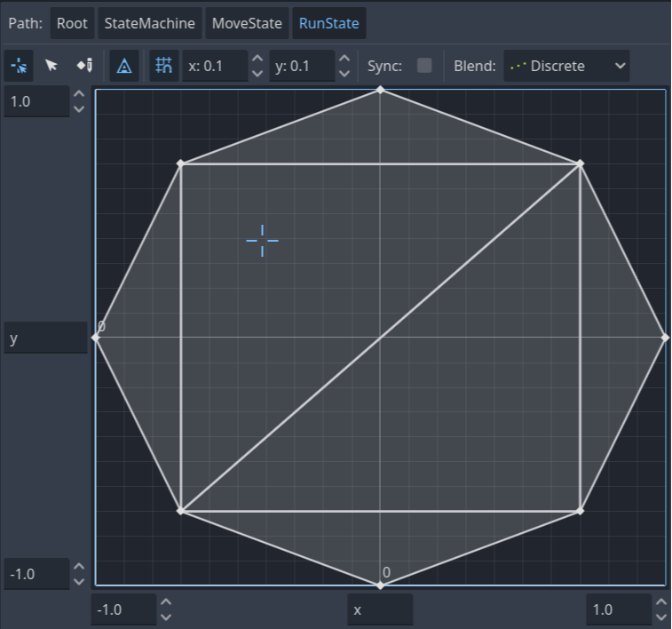The width and height of the screenshot is (672, 629).
Task: Click the blend position crosshair marker
Action: coord(262,240)
